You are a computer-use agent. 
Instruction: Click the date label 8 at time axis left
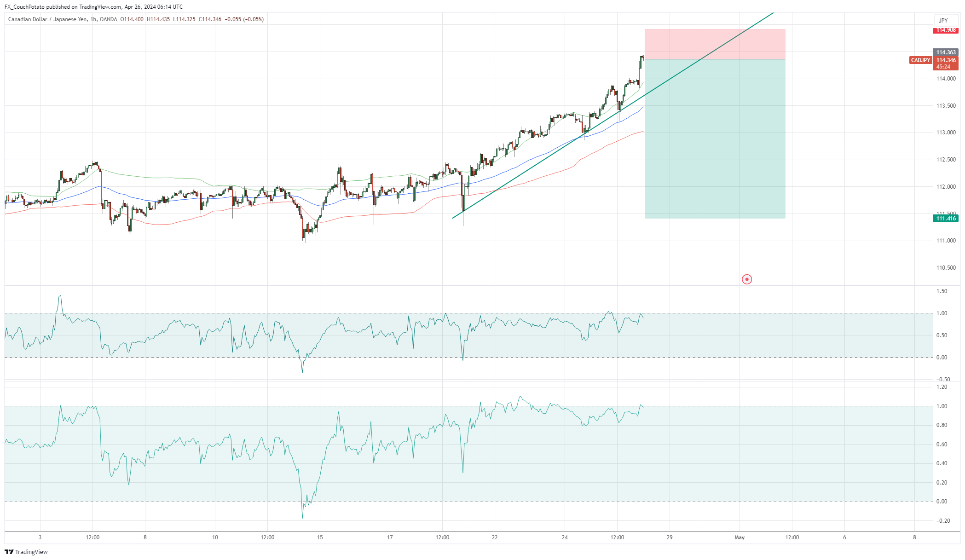point(145,537)
